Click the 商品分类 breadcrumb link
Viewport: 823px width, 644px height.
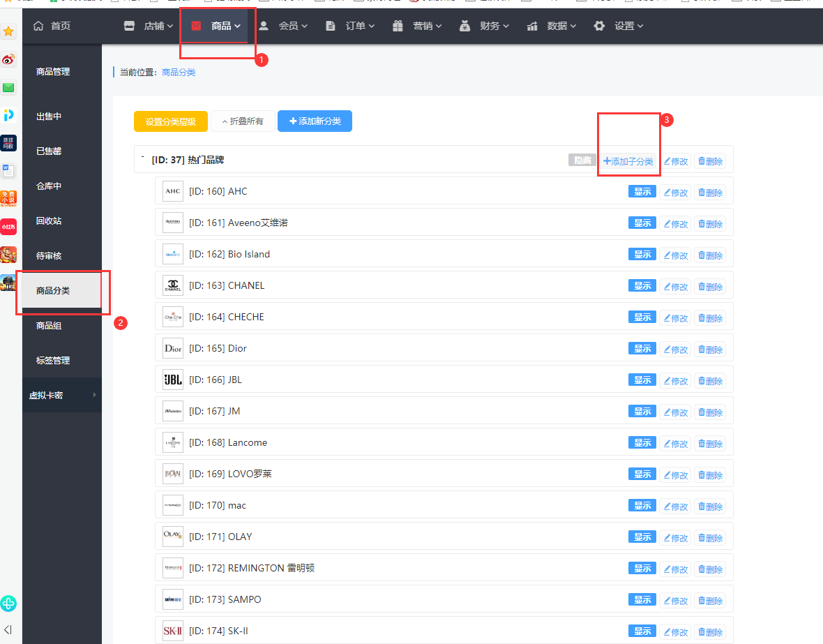pos(179,72)
